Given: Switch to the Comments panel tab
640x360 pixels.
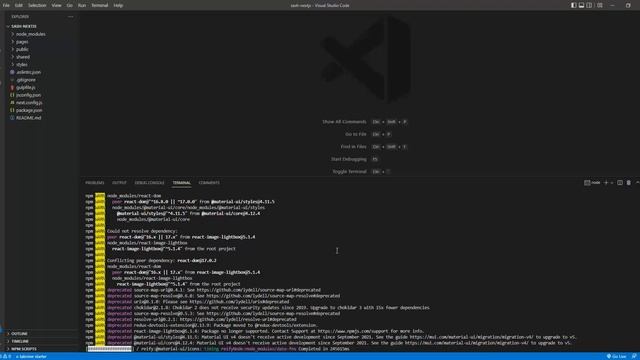Looking at the screenshot, I should coord(209,183).
